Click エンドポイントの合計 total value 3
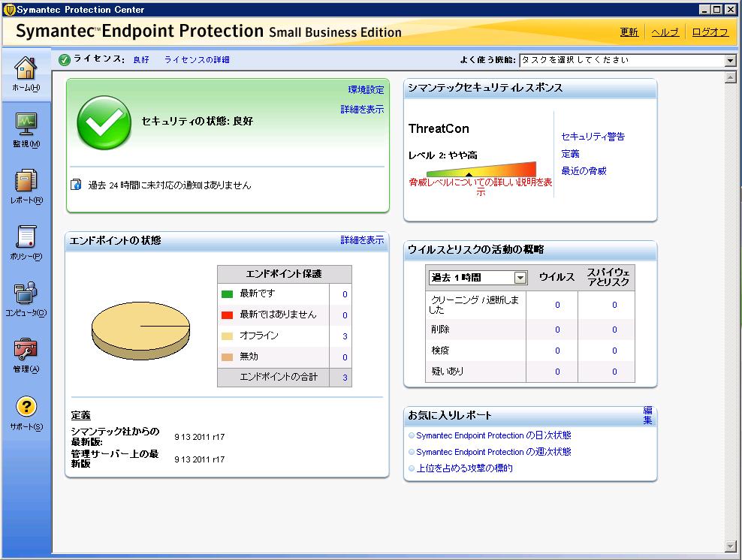 [x=345, y=378]
